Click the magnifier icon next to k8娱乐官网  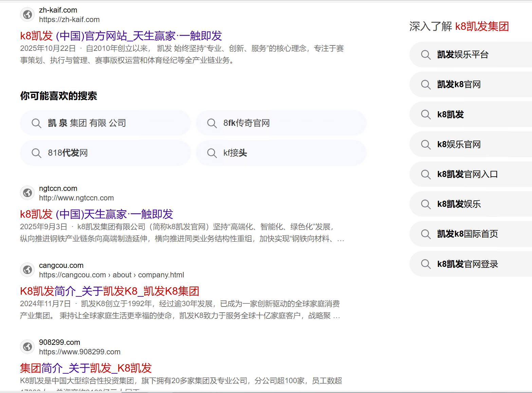tap(426, 144)
